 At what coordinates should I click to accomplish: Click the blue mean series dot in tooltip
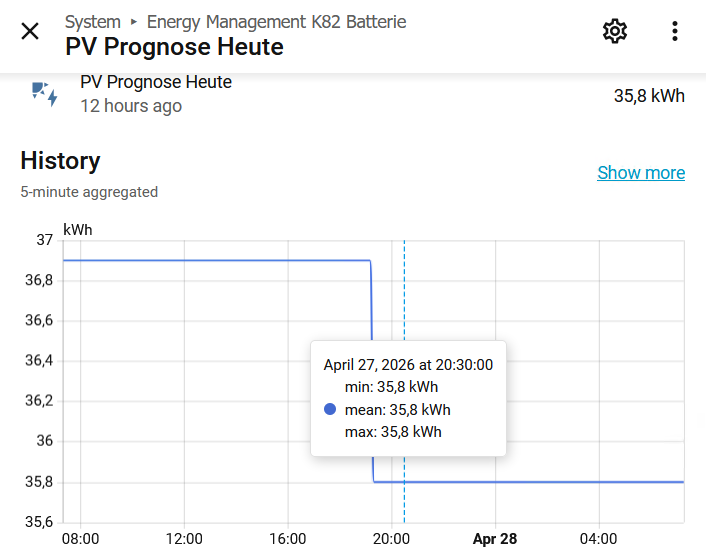point(330,409)
